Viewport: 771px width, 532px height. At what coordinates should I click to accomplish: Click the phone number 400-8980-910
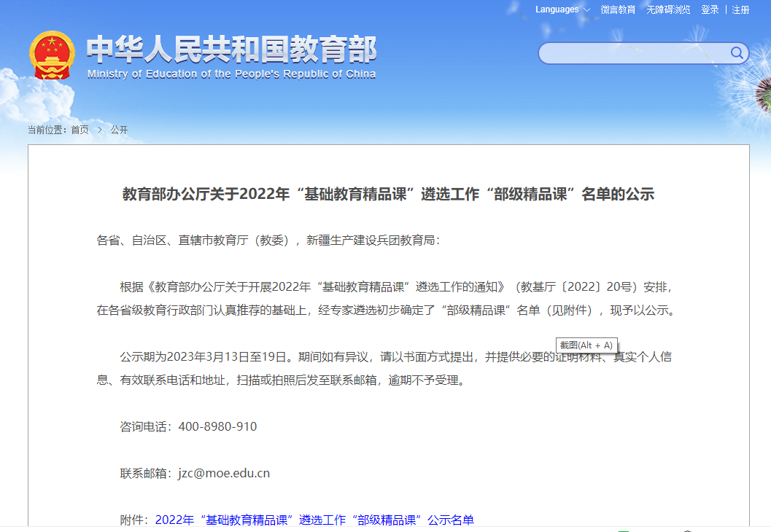click(218, 426)
